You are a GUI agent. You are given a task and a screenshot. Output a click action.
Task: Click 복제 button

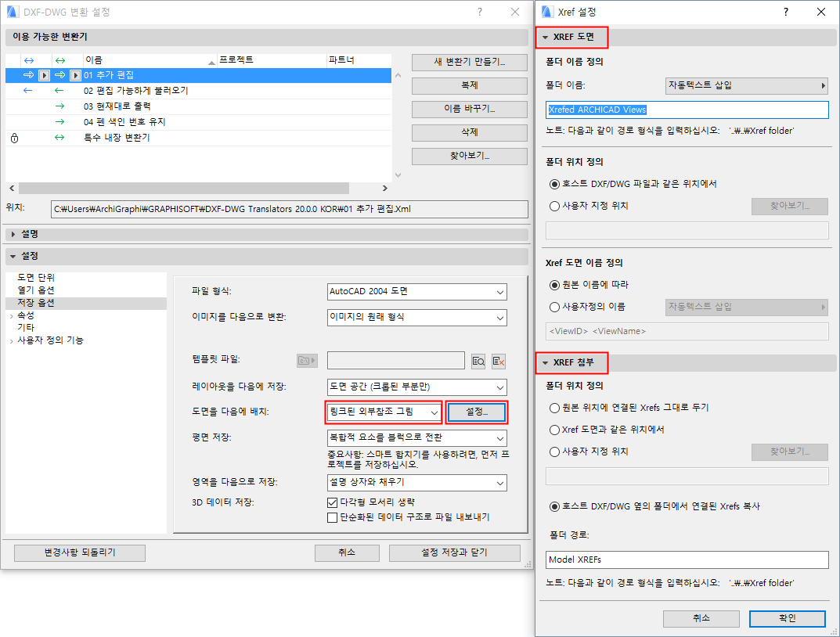coord(469,85)
